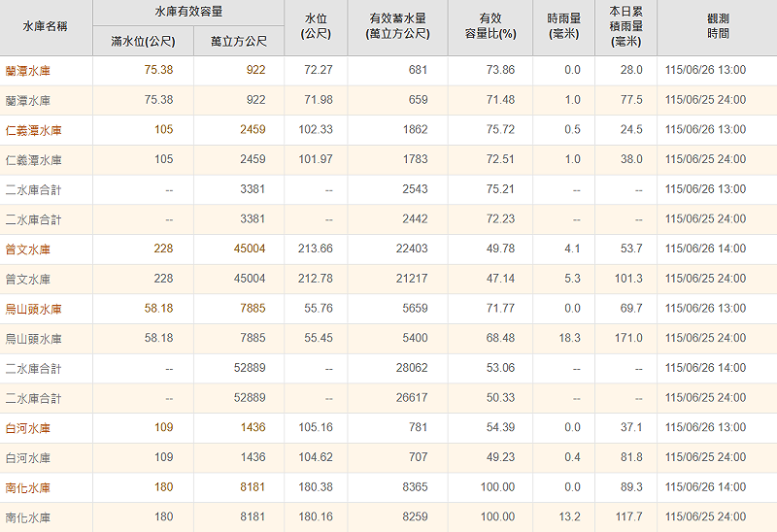Select storage value 22403
777x532 pixels.
tap(412, 249)
